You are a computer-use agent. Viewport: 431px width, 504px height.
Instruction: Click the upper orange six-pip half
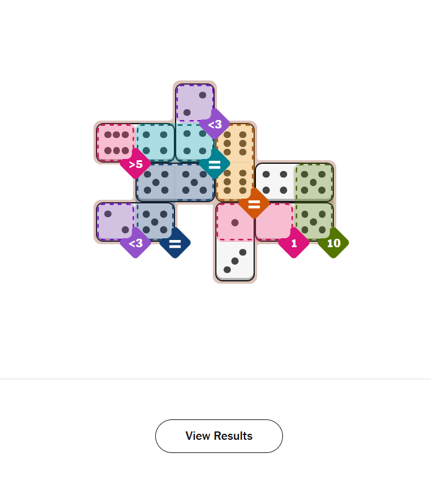[235, 143]
